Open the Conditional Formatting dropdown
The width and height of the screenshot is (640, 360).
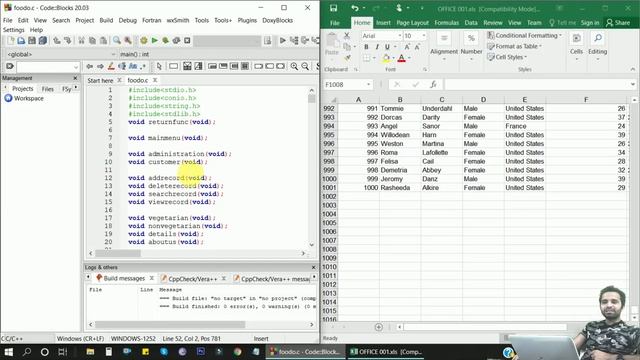click(x=524, y=36)
